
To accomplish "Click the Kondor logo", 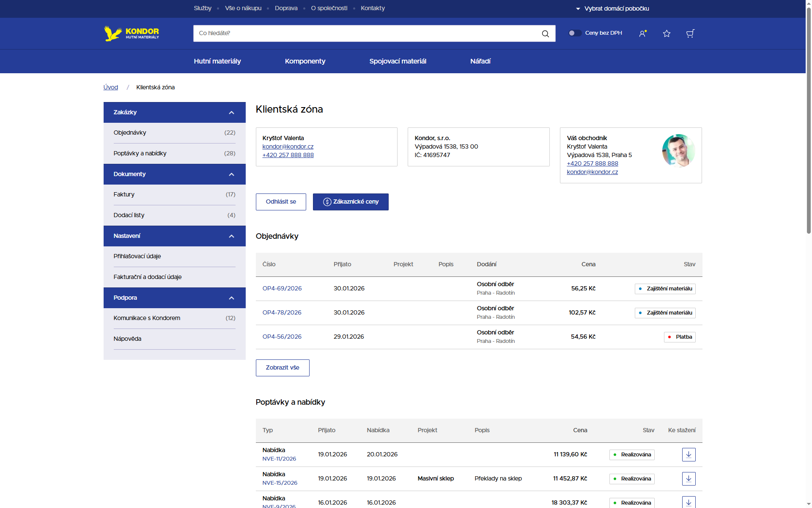I will (x=132, y=33).
